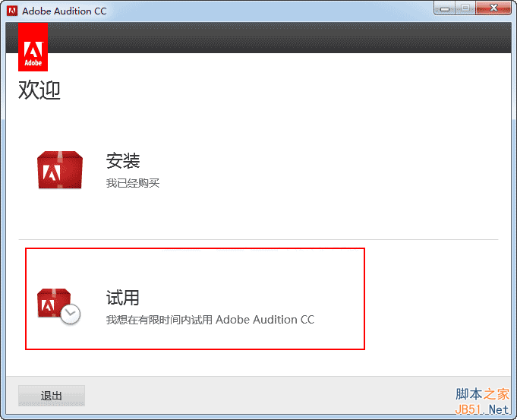Click the 我已经购买 subtitle text

click(x=133, y=183)
